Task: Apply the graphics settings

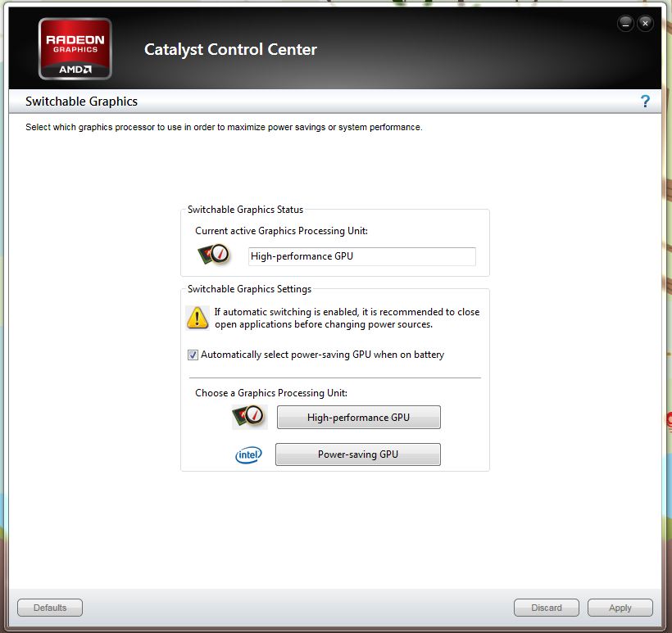Action: point(620,608)
